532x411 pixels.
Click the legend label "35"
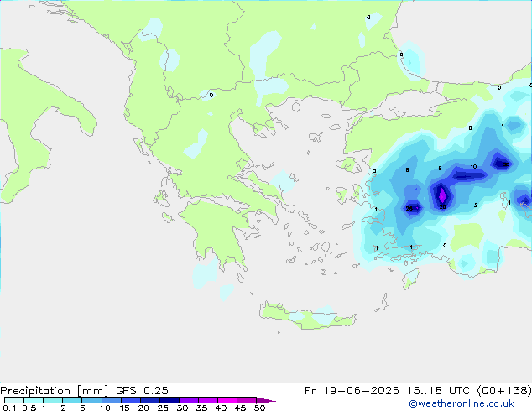click(x=201, y=408)
